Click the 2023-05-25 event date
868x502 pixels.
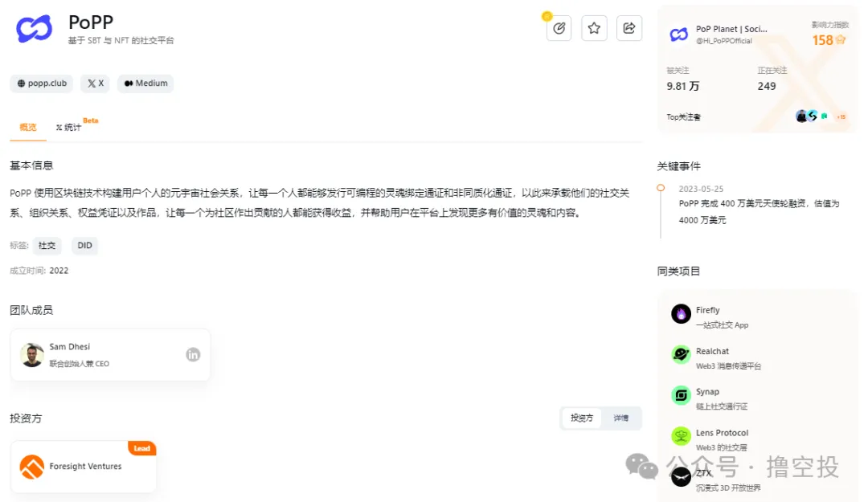click(701, 190)
